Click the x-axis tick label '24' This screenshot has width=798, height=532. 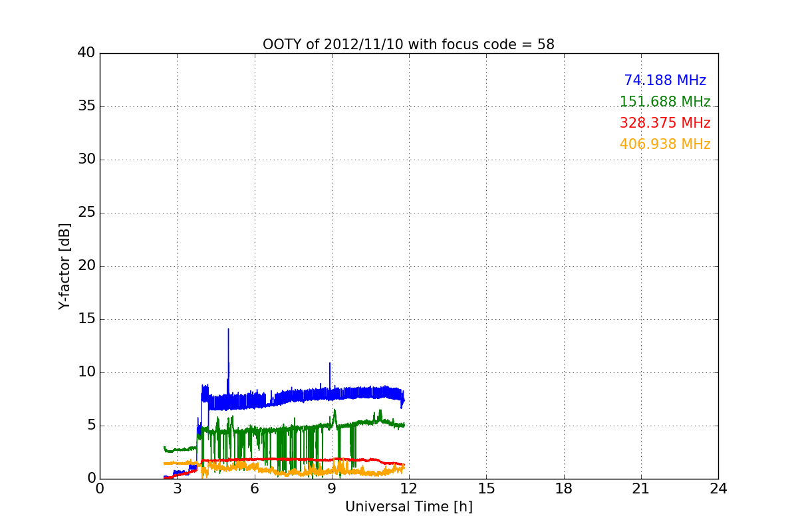(718, 489)
